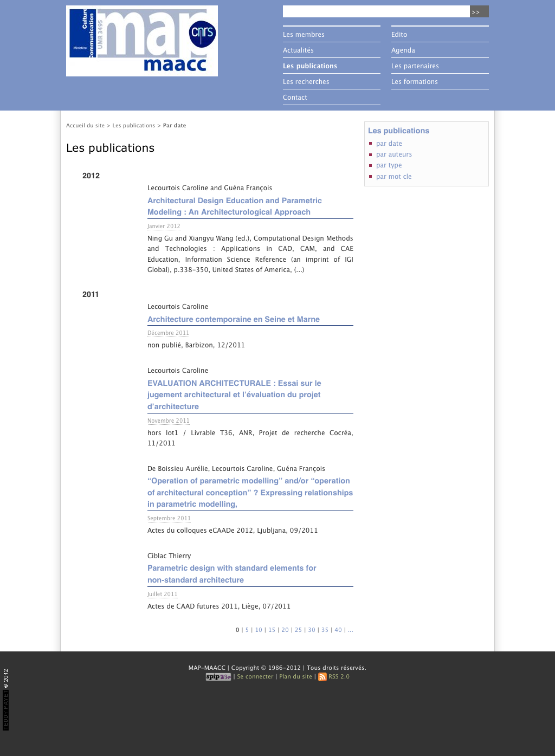
Task: Click Accueil du site breadcrumb
Action: point(85,126)
